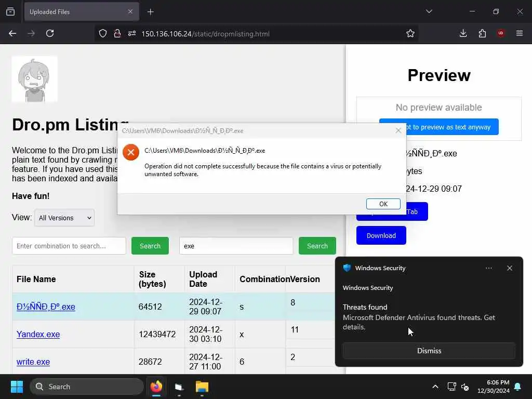Go back using browser back arrow

[x=12, y=33]
